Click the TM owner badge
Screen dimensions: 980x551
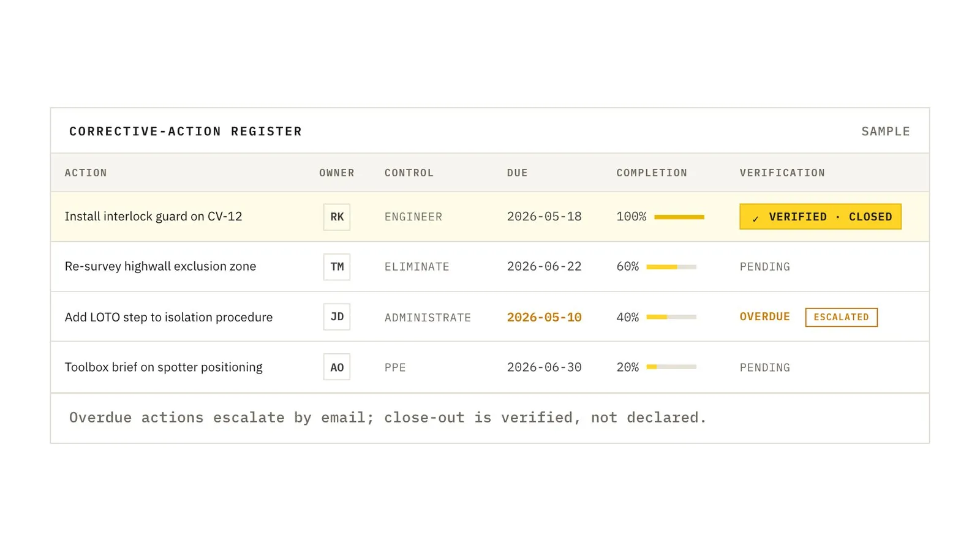(337, 267)
